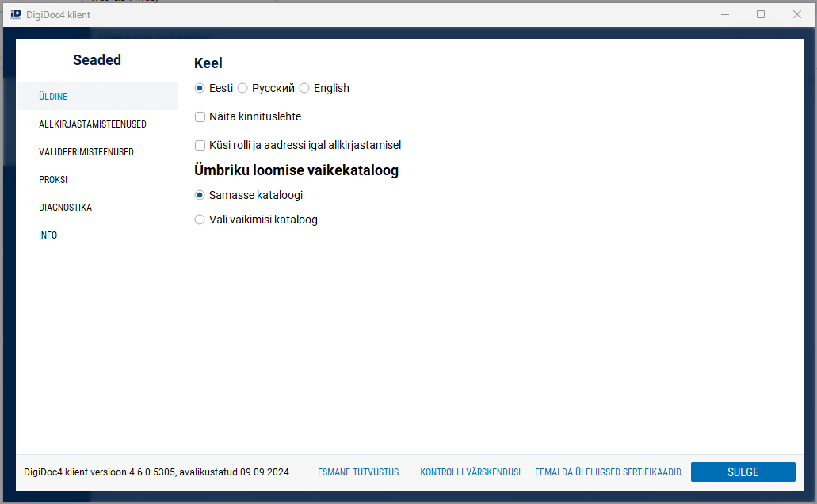Screen dimensions: 817x504
Task: Click Eemalda üleliigsed sertifikaadid
Action: click(x=608, y=472)
